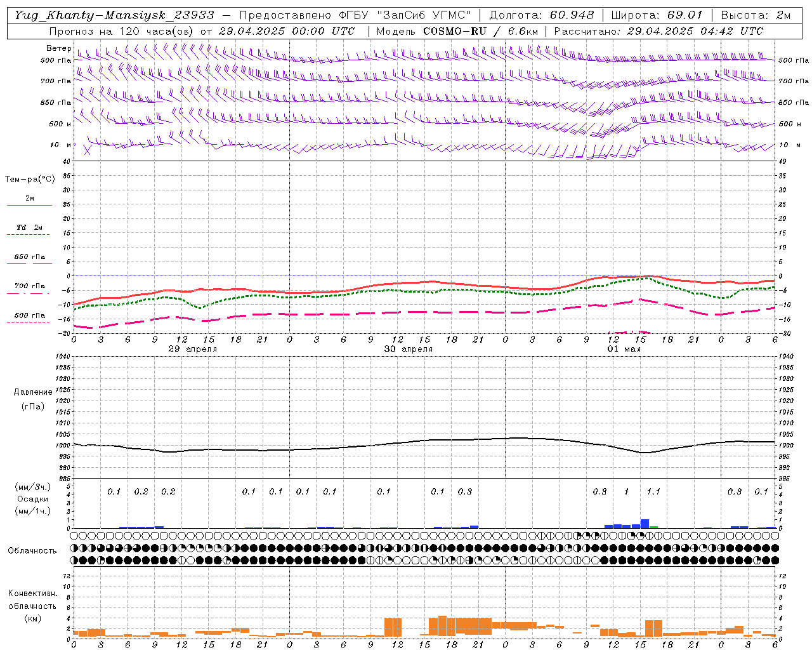Screen dimensions: 812x650
Task: Click the 01 мая date label
Action: (624, 349)
